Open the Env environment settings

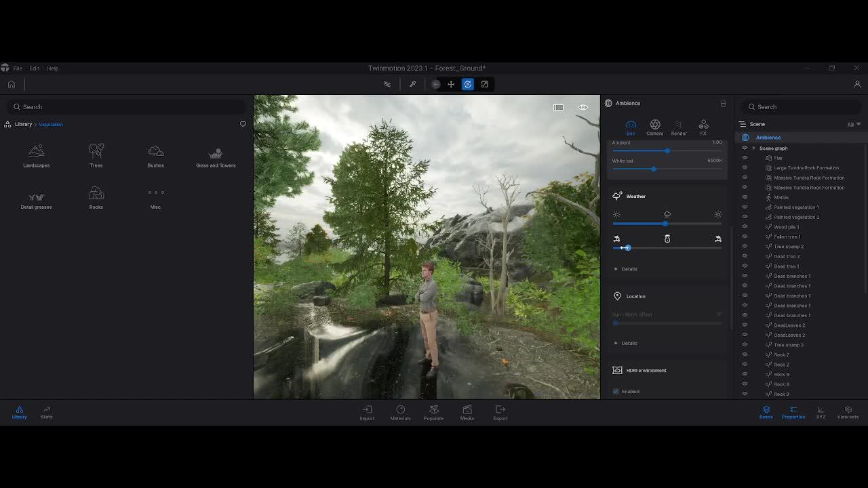point(630,126)
